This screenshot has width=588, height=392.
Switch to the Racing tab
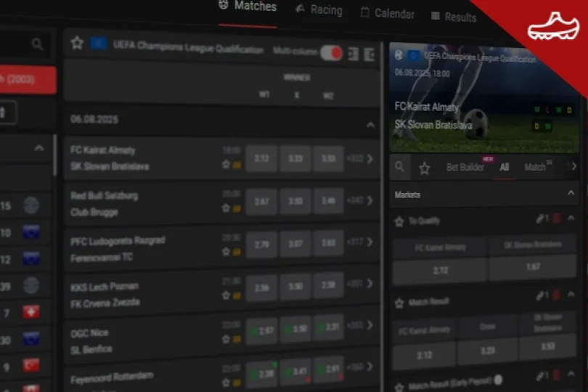pyautogui.click(x=319, y=10)
